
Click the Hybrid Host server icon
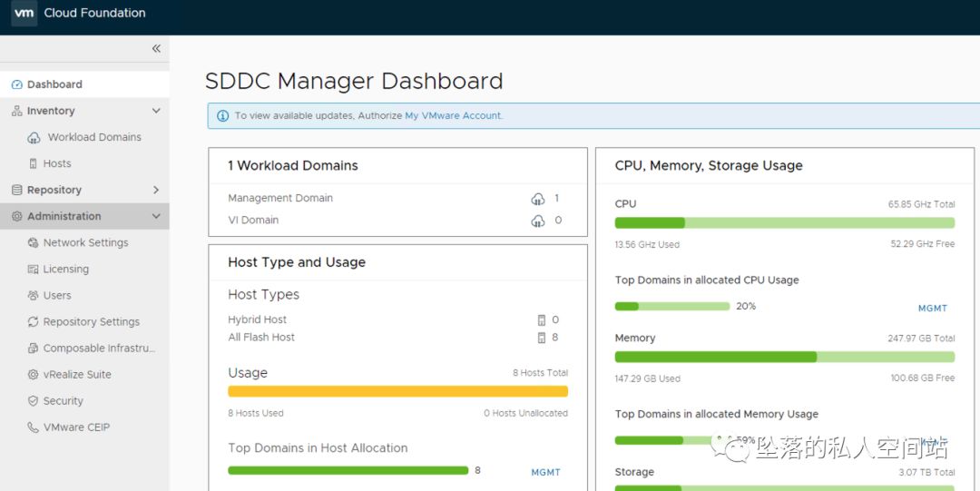542,320
